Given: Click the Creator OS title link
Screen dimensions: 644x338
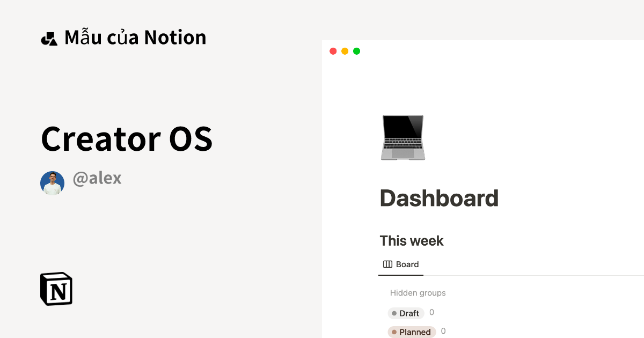Looking at the screenshot, I should click(x=127, y=138).
